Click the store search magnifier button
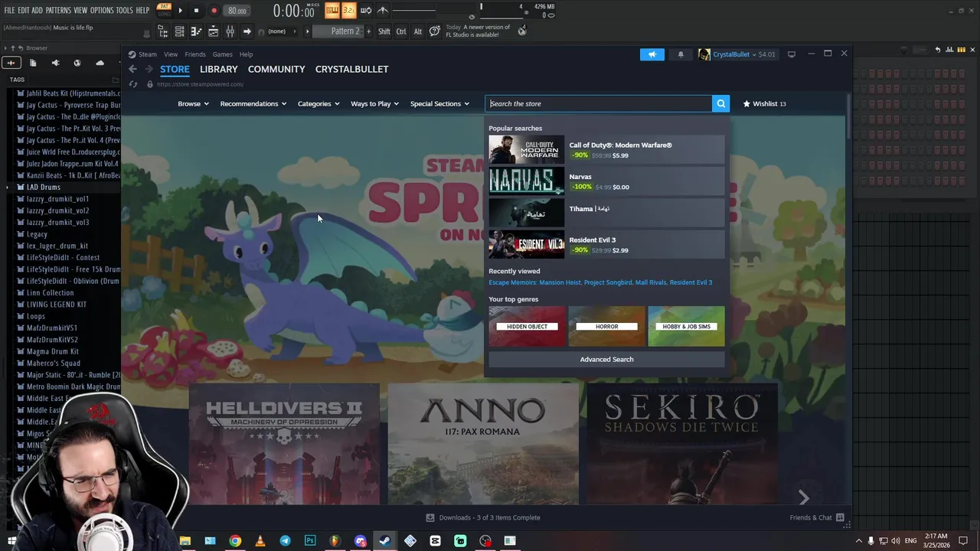 coord(720,103)
